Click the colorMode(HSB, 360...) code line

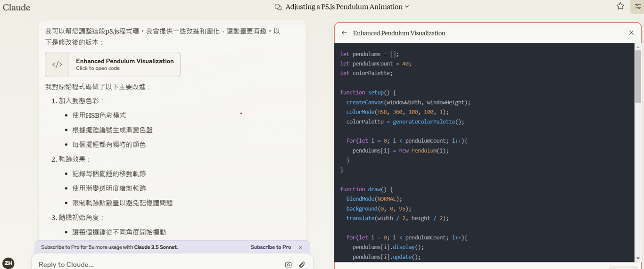(x=397, y=112)
